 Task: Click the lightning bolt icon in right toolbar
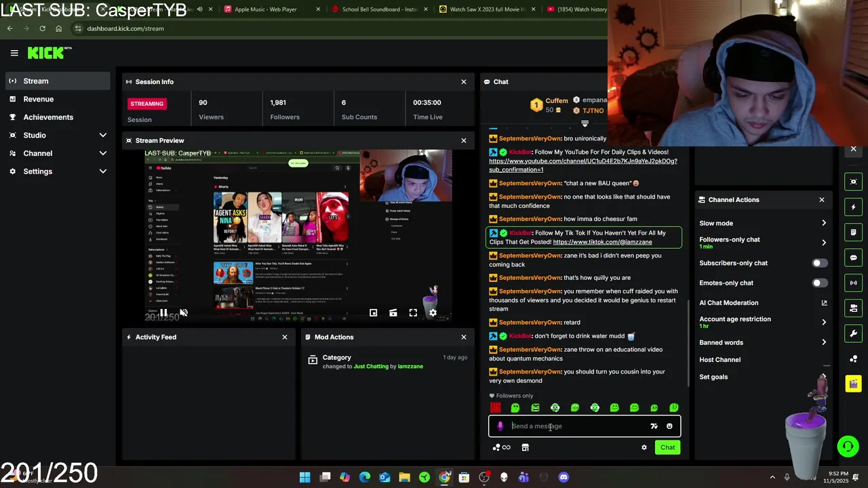[x=854, y=207]
